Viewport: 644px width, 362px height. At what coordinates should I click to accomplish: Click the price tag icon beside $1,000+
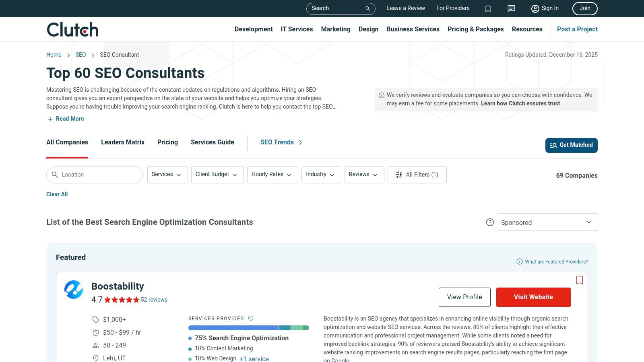pos(95,320)
